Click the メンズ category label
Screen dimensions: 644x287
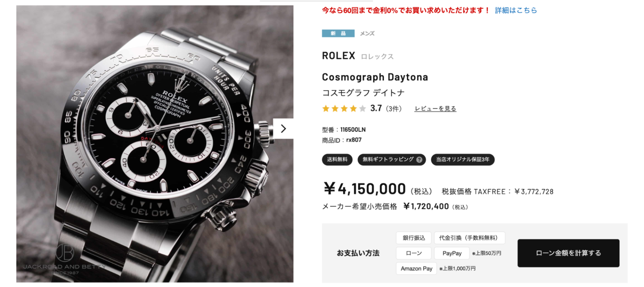point(367,34)
